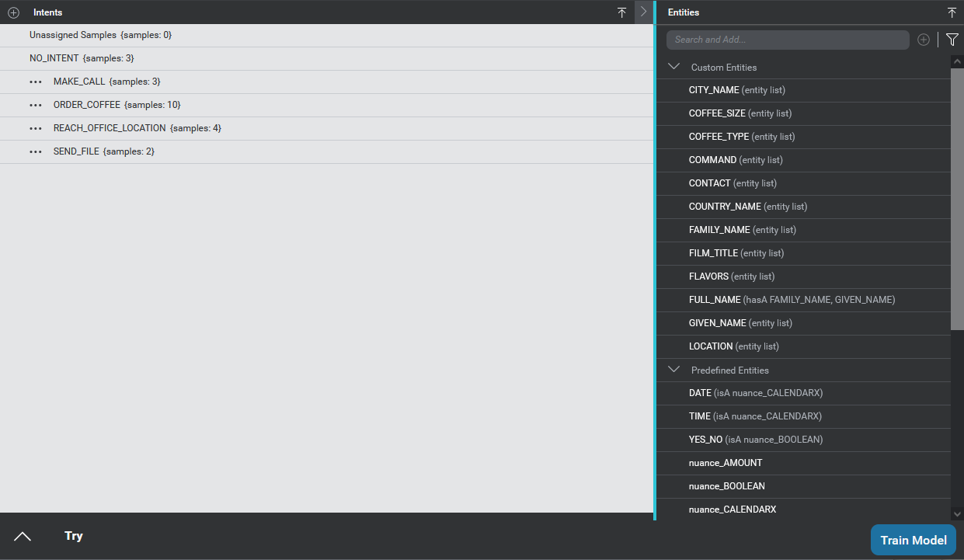
Task: Click the Entities panel scroll-to-top icon
Action: point(952,12)
